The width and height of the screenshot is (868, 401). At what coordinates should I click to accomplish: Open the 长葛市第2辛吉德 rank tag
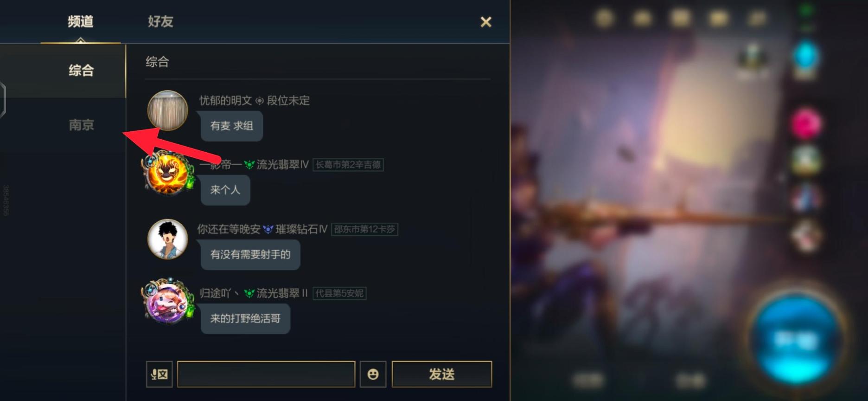(x=348, y=165)
